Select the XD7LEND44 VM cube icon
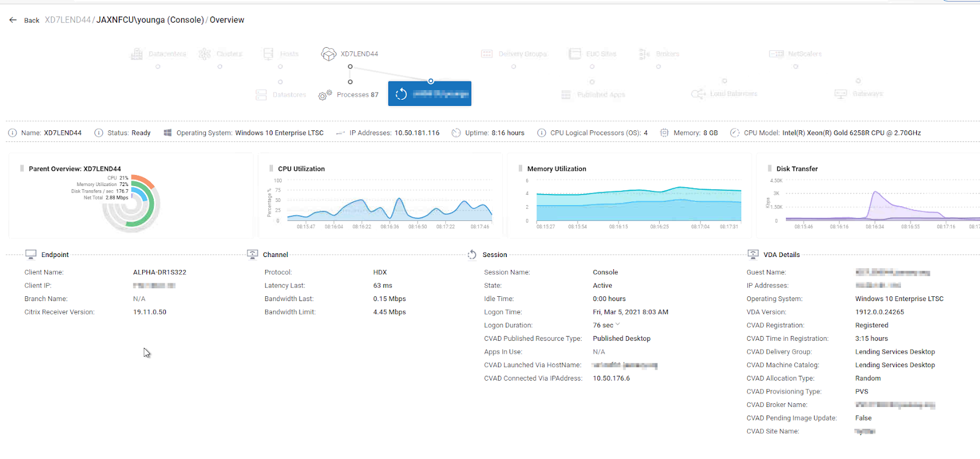This screenshot has width=980, height=459. [329, 54]
